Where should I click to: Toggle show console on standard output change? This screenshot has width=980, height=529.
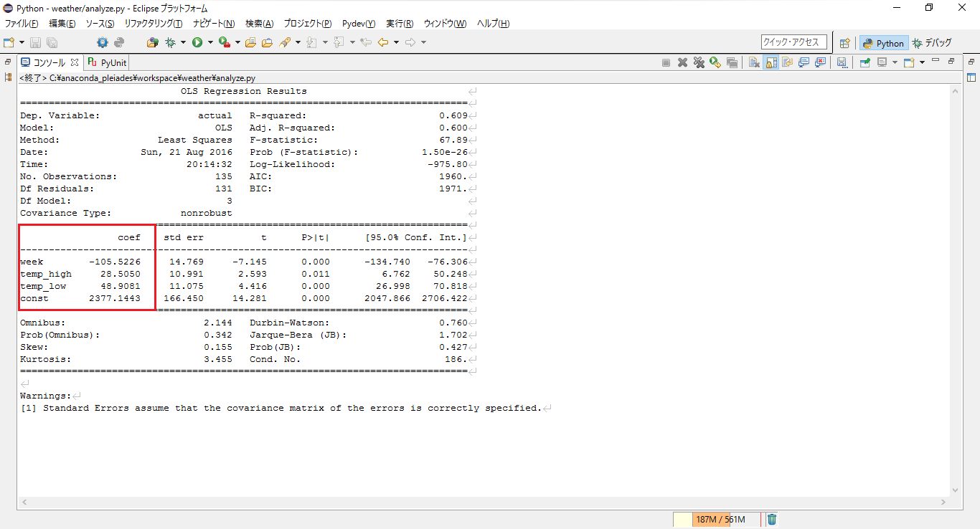point(804,62)
